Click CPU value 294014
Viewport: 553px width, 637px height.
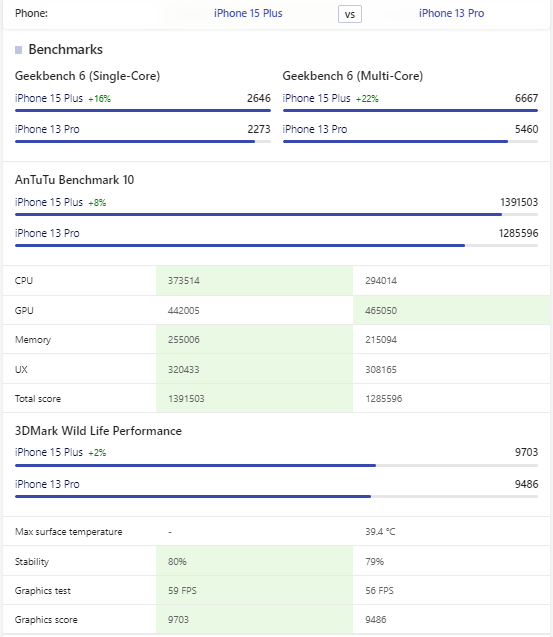[381, 281]
